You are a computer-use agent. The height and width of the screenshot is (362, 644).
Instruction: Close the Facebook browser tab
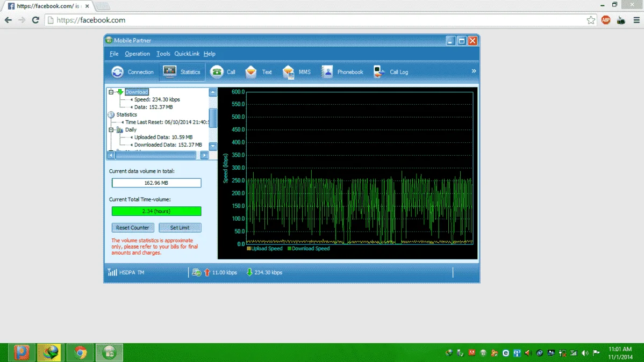tap(87, 6)
